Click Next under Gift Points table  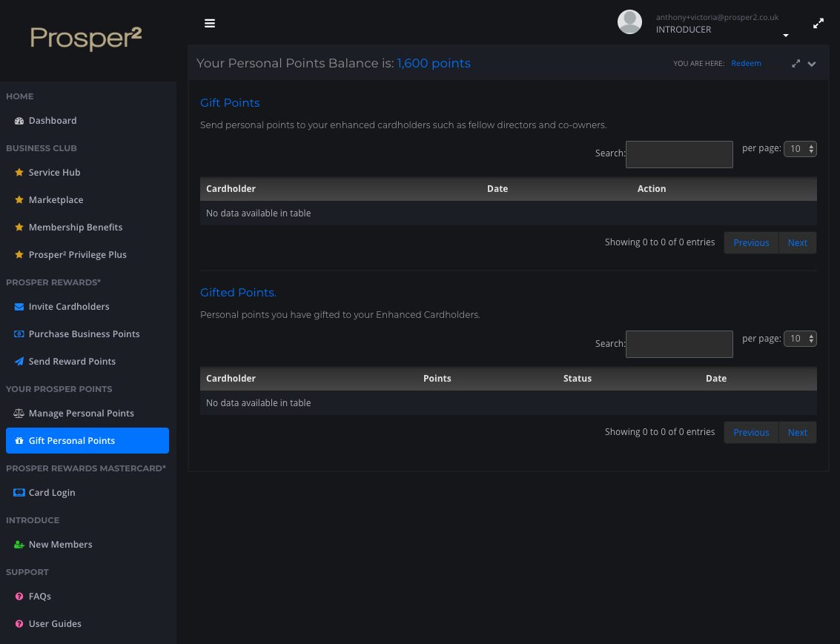[797, 243]
